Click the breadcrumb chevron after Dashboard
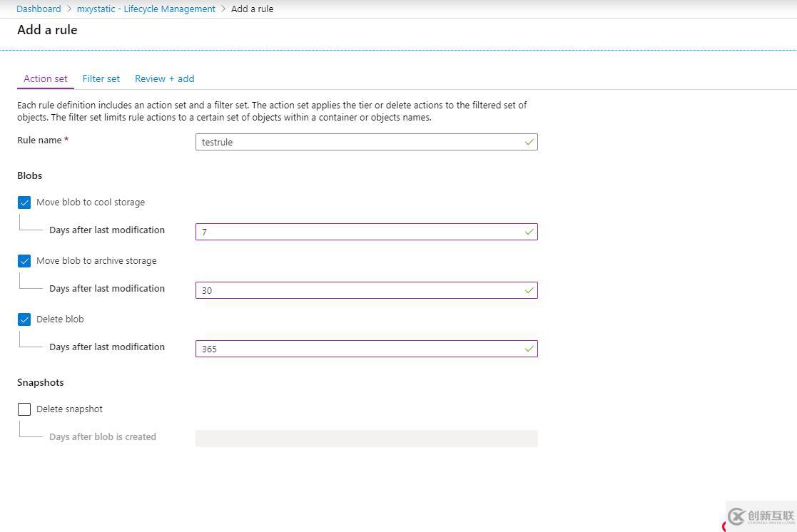797x532 pixels. [69, 9]
